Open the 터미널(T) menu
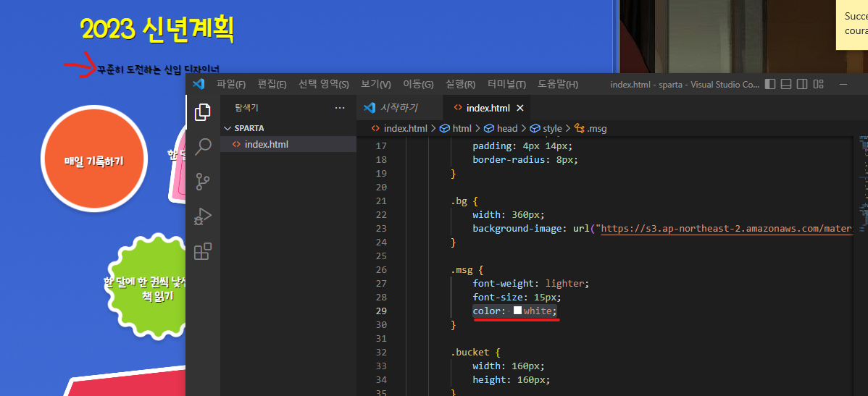 click(506, 85)
